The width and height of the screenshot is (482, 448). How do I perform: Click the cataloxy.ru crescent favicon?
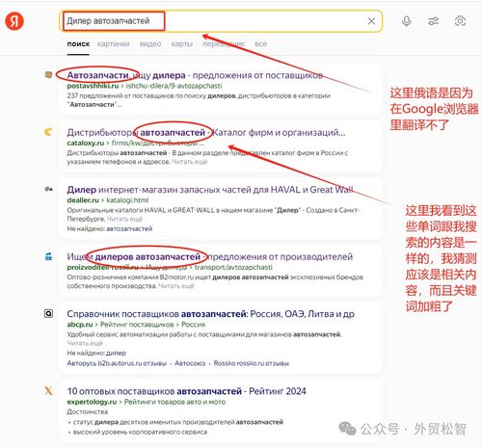click(48, 132)
